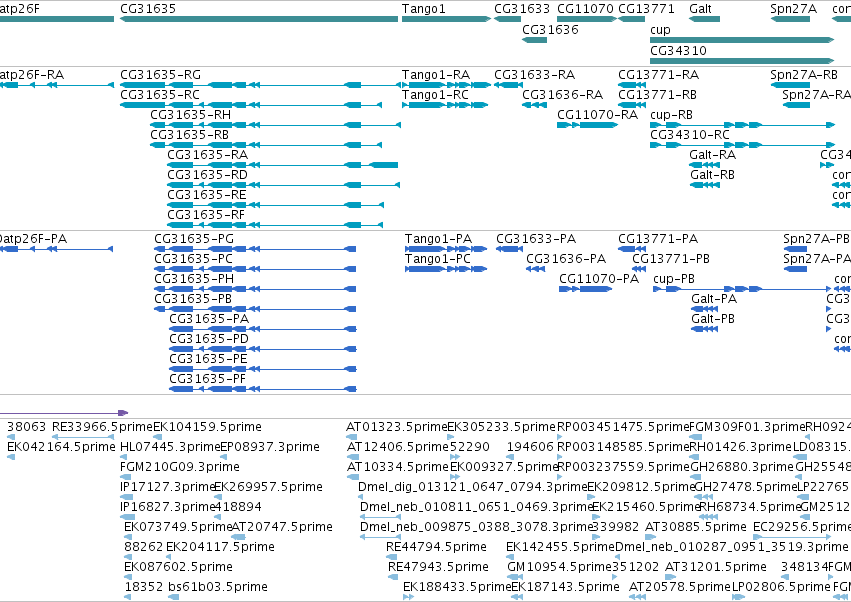Click transcript CG31635-RE
This screenshot has width=851, height=602.
click(275, 205)
